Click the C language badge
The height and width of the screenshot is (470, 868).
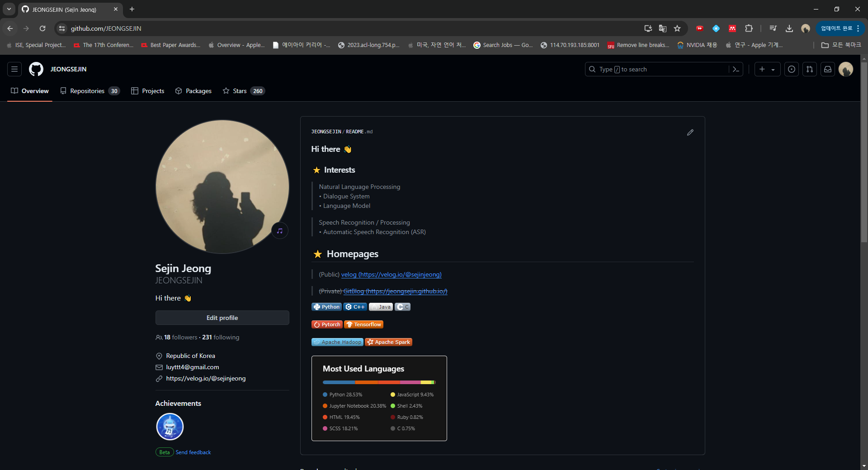click(402, 307)
